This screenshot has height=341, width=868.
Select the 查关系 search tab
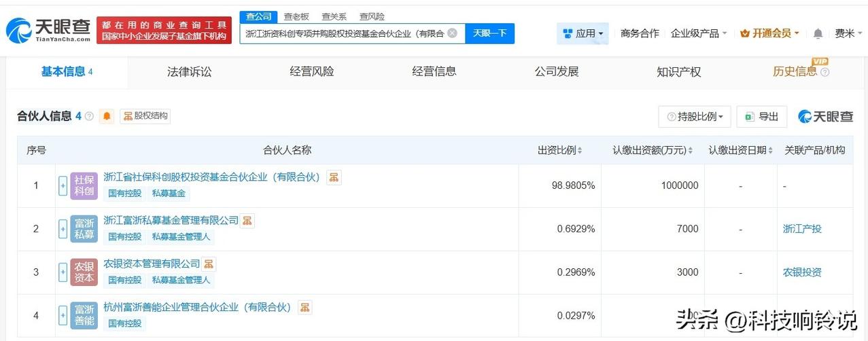tap(334, 16)
